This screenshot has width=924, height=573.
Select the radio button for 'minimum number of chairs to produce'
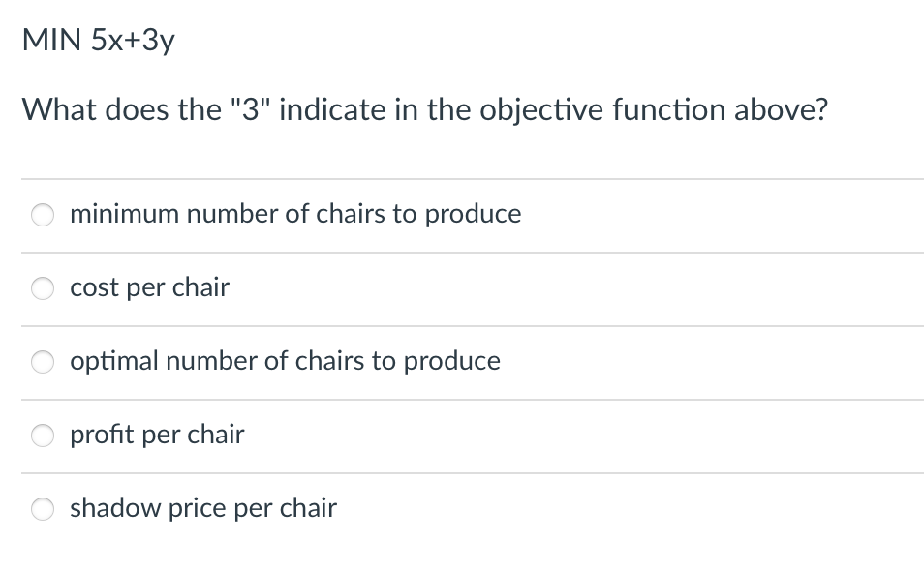click(x=43, y=215)
